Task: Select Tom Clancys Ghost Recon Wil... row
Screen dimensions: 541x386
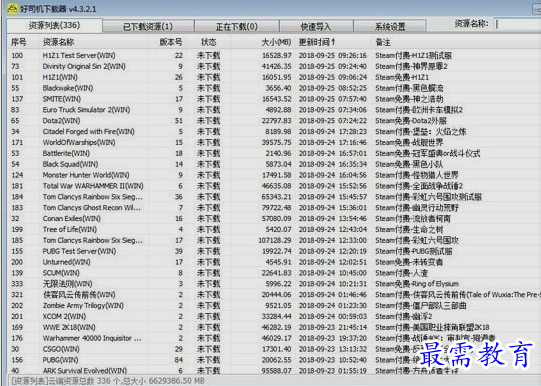Action: (274, 207)
